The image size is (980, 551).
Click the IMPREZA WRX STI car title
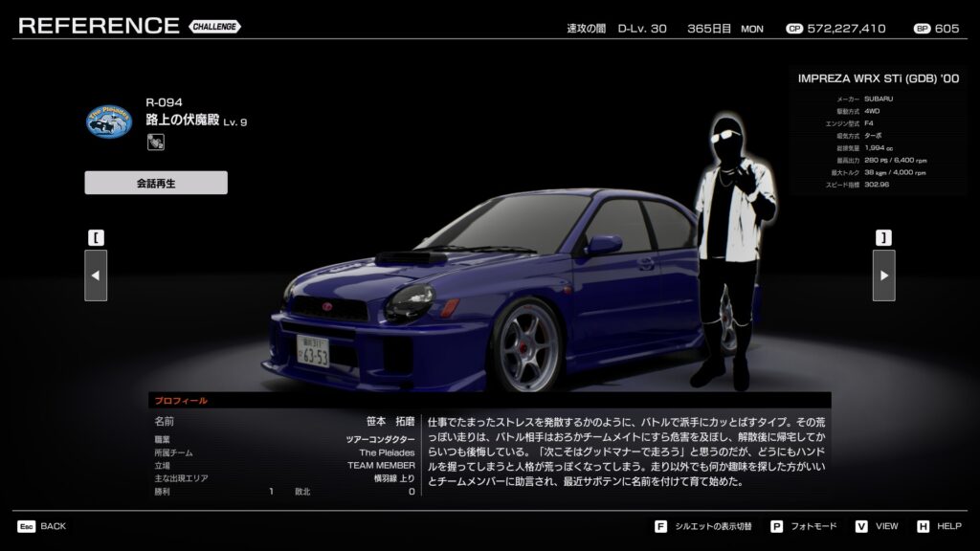coord(878,78)
